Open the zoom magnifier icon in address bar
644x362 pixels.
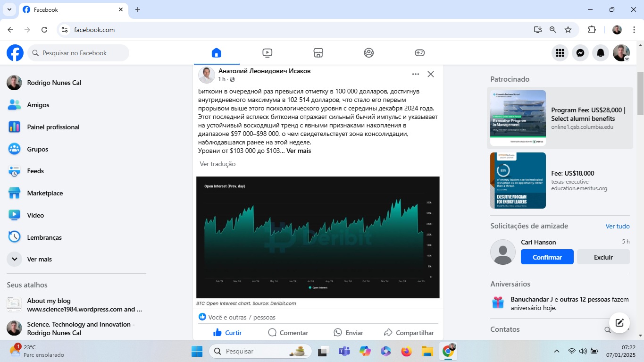tap(553, 30)
